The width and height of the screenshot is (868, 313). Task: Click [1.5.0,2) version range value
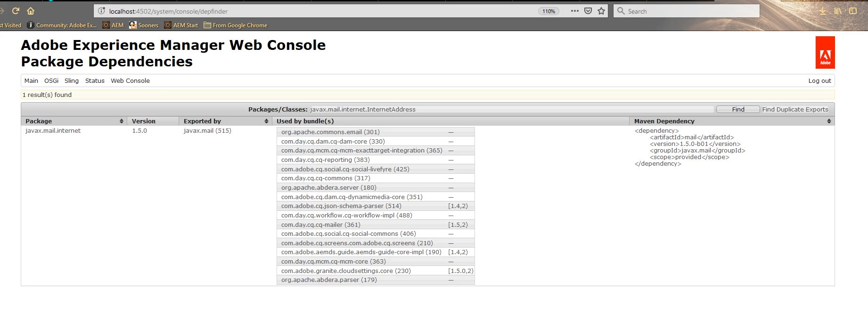point(461,271)
